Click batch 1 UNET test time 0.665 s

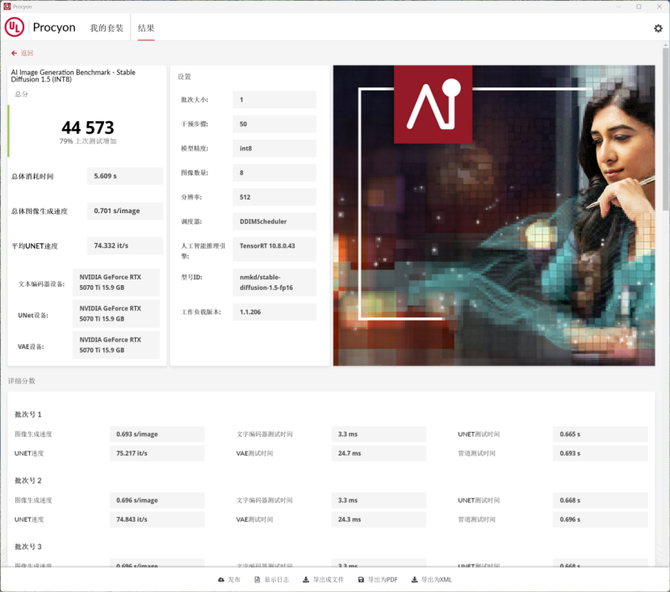pos(600,434)
